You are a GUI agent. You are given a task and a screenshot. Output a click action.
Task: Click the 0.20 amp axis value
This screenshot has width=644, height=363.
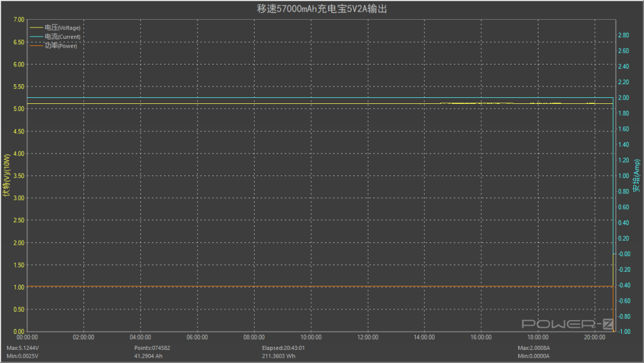[624, 238]
